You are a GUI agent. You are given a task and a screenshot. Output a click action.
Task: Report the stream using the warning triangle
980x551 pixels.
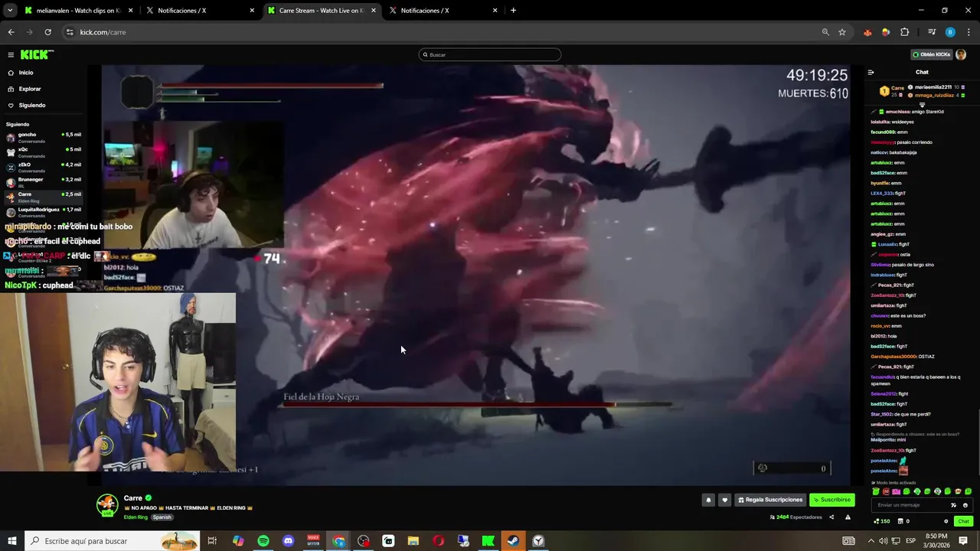pos(848,517)
